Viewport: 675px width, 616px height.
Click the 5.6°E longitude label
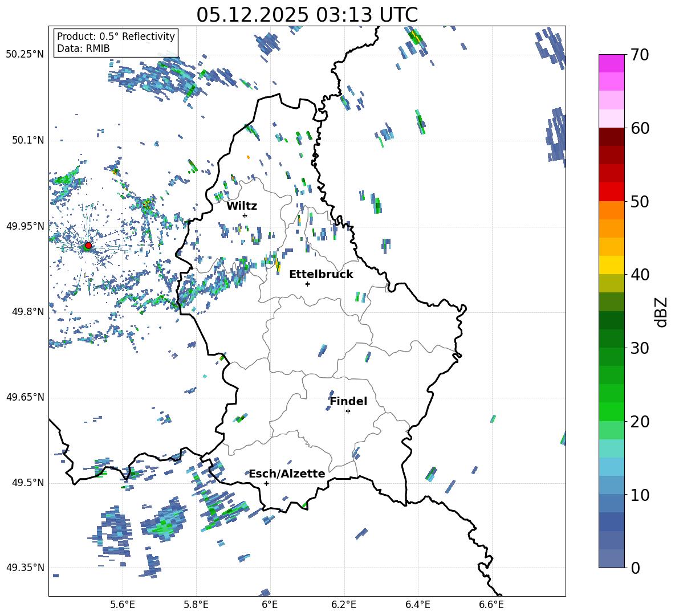(123, 605)
